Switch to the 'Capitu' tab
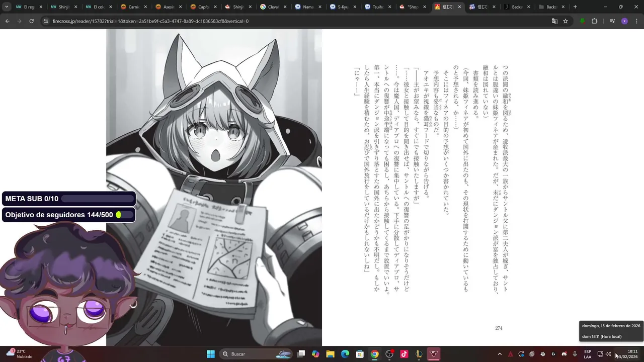644x362 pixels. (204, 7)
